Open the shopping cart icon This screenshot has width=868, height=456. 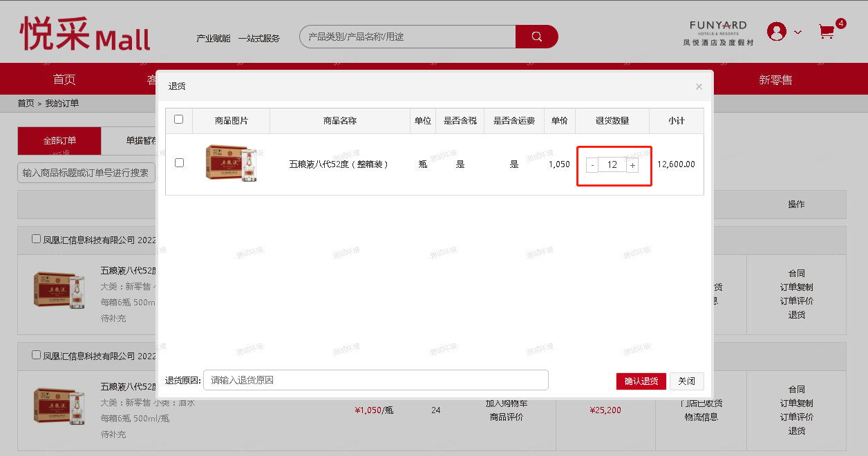click(x=827, y=31)
